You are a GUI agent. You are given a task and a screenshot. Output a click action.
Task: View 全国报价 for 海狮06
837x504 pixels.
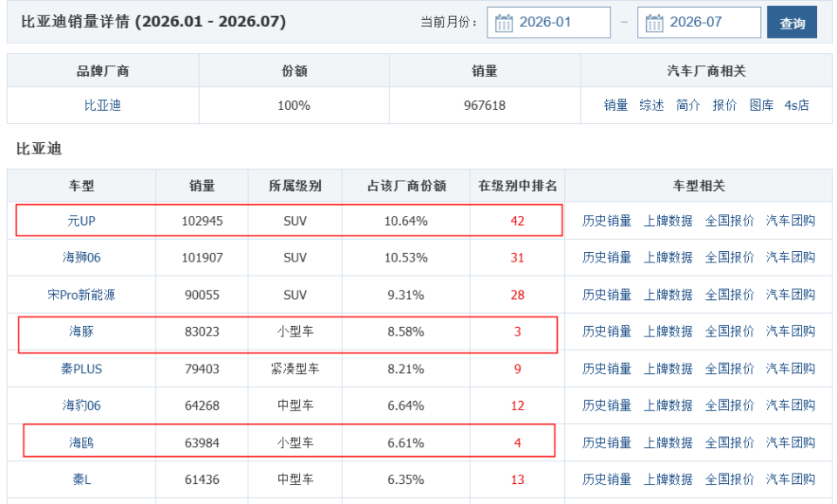tap(730, 257)
